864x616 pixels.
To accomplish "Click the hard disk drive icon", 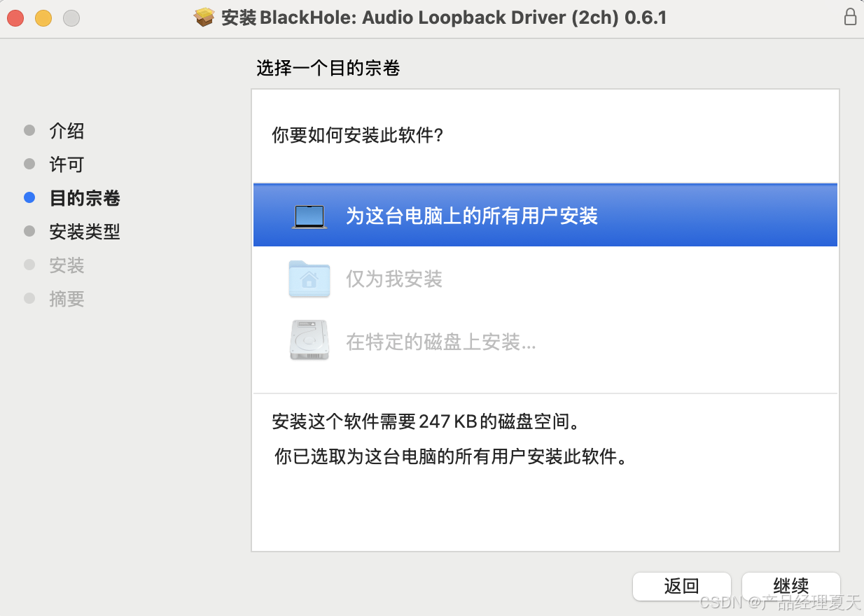I will (x=309, y=340).
